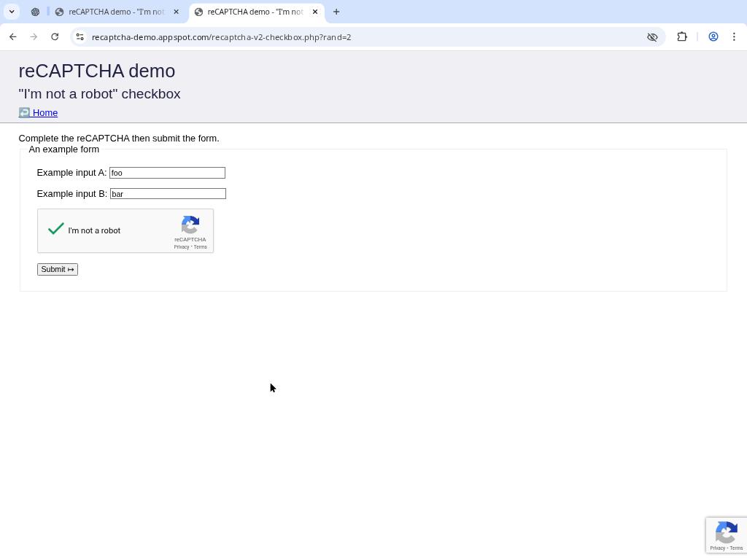Click the address bar URL
The width and height of the screenshot is (747, 560).
pyautogui.click(x=222, y=37)
